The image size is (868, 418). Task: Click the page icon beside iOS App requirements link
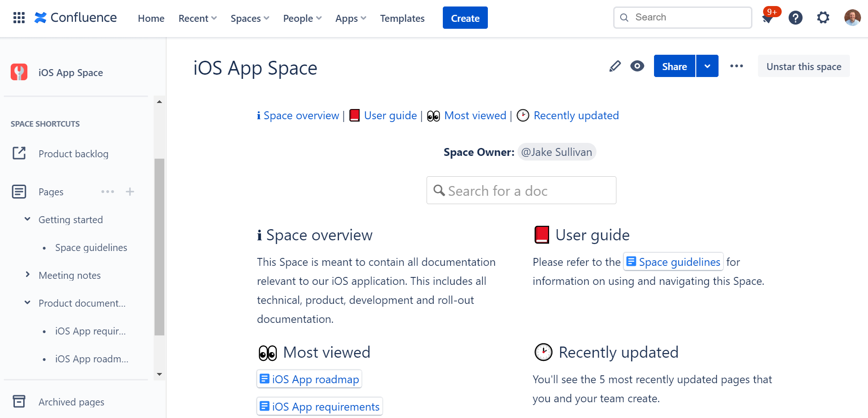[265, 406]
